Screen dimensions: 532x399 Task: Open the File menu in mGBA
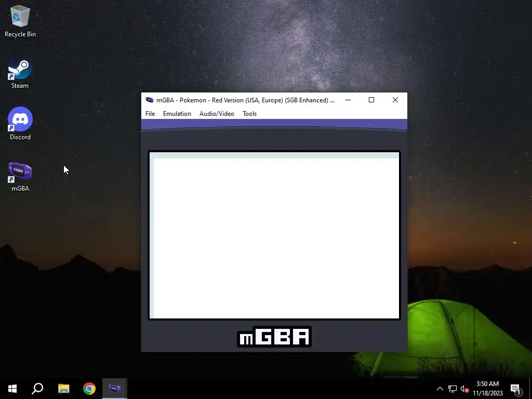150,114
